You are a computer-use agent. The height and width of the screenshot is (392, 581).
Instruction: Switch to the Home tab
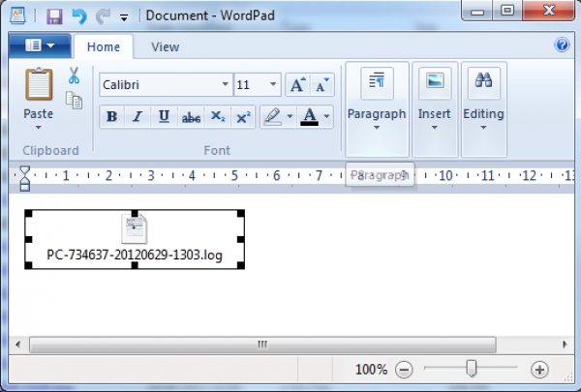coord(104,47)
